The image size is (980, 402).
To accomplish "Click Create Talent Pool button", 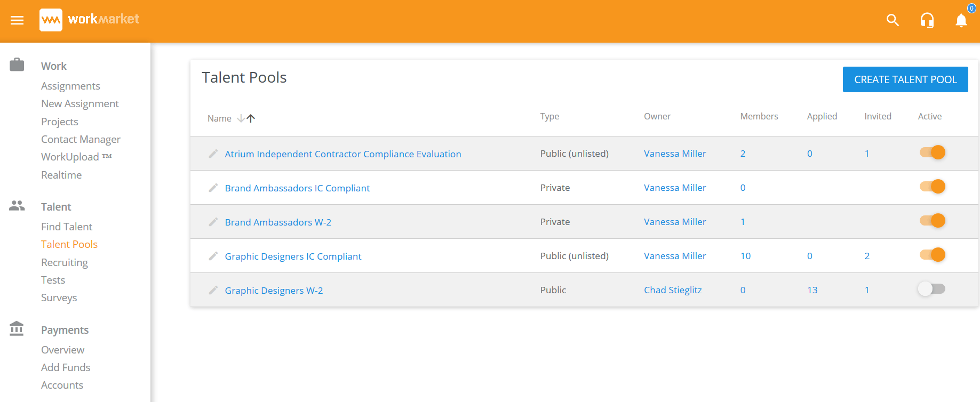I will pos(905,79).
